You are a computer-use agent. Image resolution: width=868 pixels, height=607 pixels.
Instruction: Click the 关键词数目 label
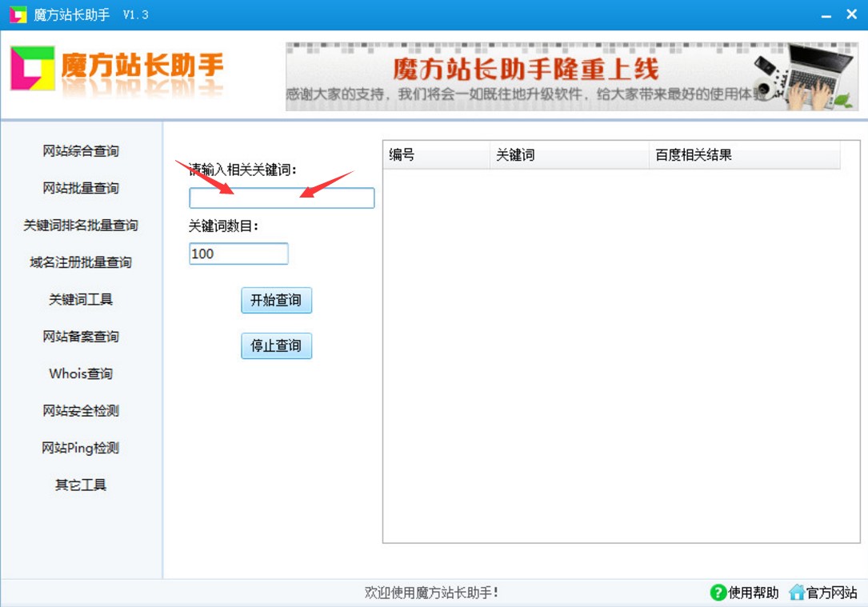pyautogui.click(x=224, y=226)
